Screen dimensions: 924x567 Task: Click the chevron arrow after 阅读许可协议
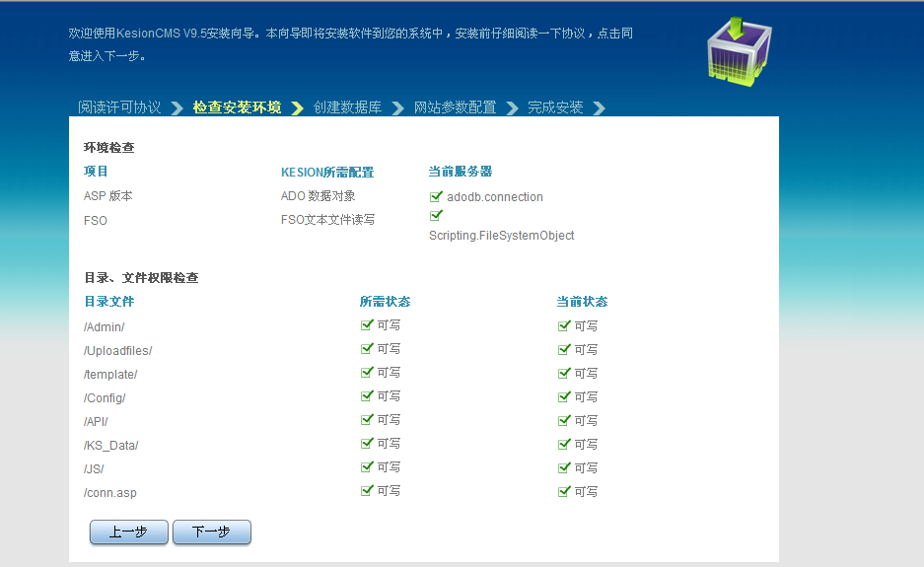pyautogui.click(x=177, y=107)
